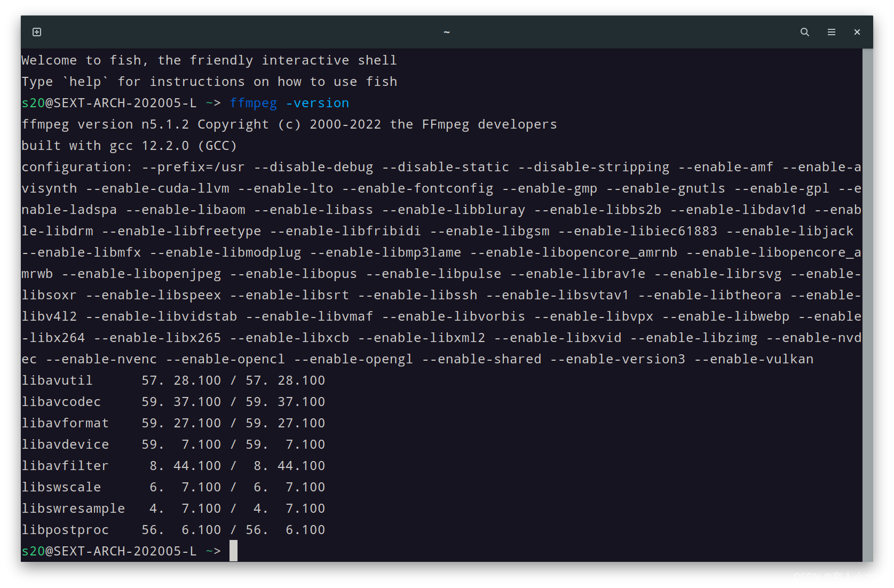
Task: Click the 'configuration:' label
Action: click(x=77, y=167)
